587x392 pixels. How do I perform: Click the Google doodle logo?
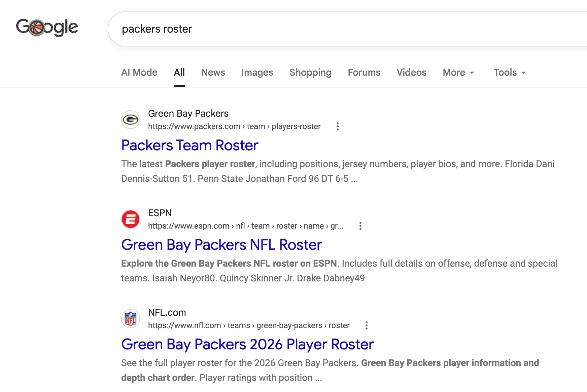tap(47, 27)
